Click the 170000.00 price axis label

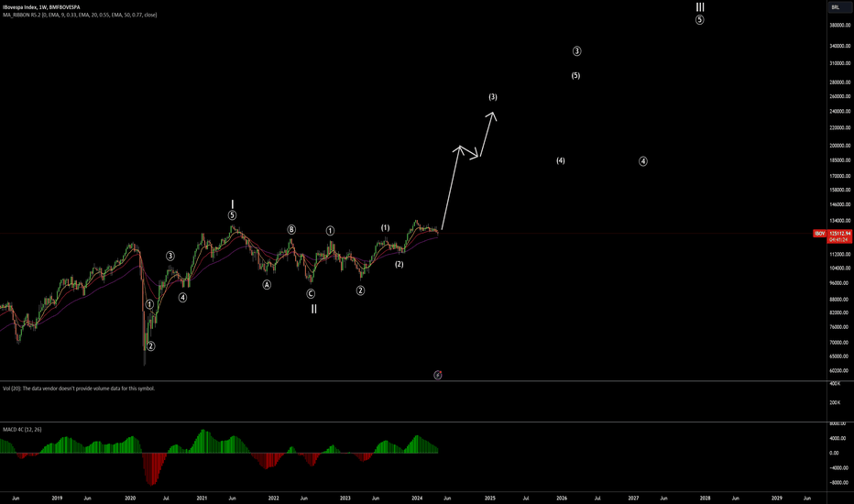(x=840, y=176)
